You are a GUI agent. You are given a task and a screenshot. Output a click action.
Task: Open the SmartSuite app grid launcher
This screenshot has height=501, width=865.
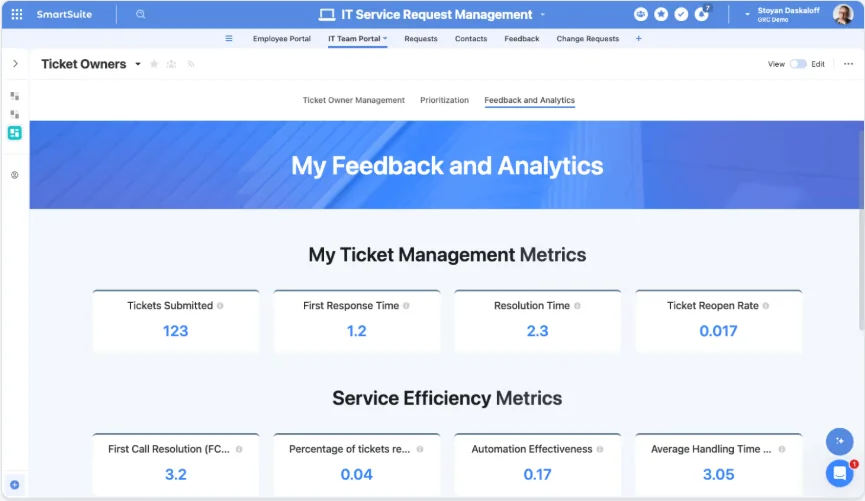tap(17, 14)
